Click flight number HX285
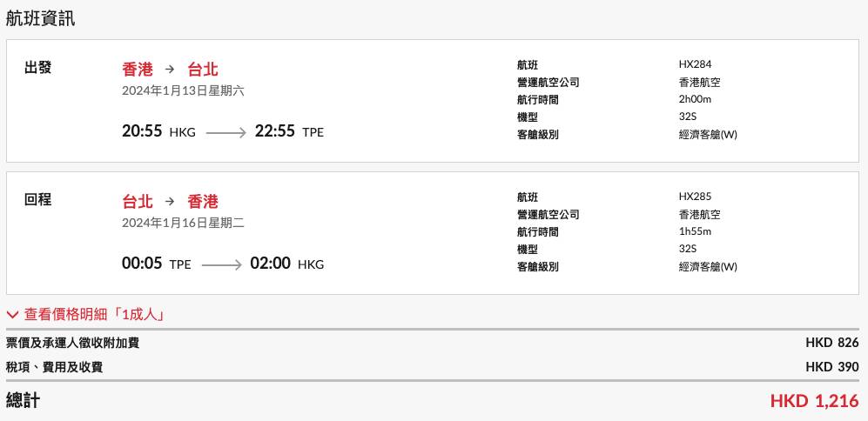 tap(695, 197)
